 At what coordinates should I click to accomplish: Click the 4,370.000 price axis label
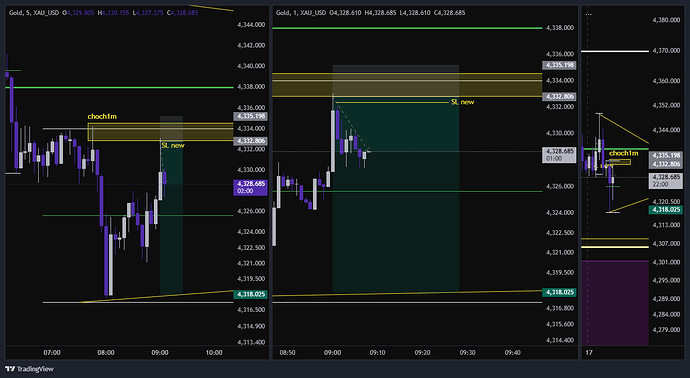pos(666,51)
